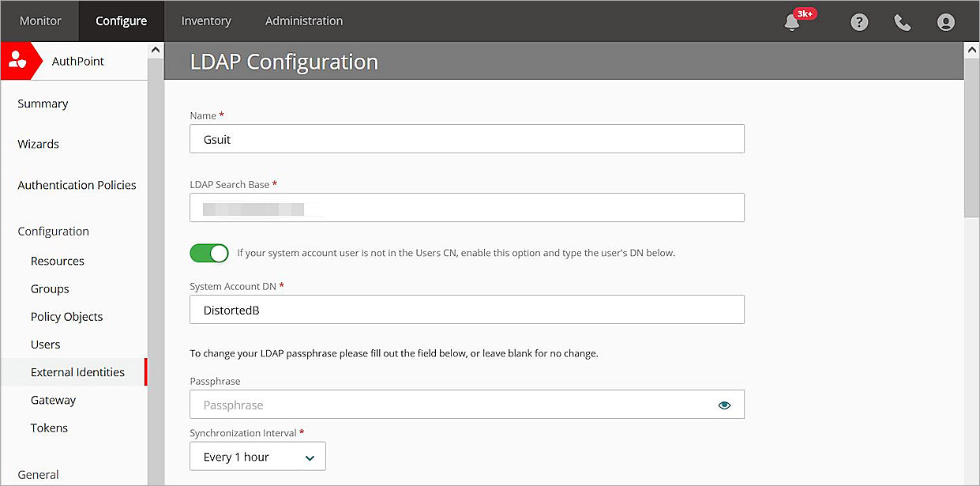Open the Synchronization Interval dropdown
This screenshot has width=980, height=486.
pos(257,456)
